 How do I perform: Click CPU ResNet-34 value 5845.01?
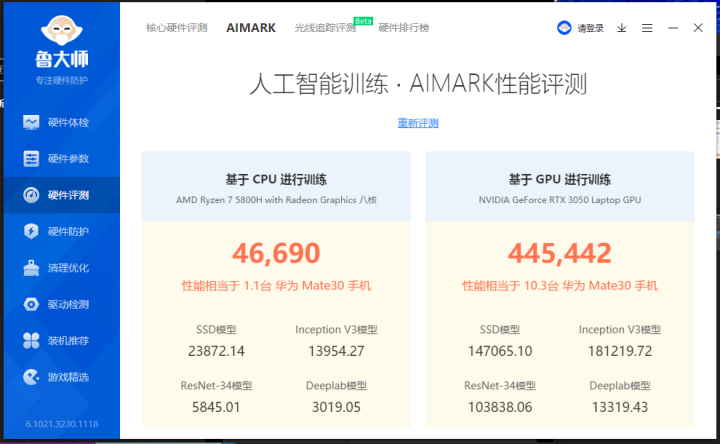pyautogui.click(x=216, y=407)
